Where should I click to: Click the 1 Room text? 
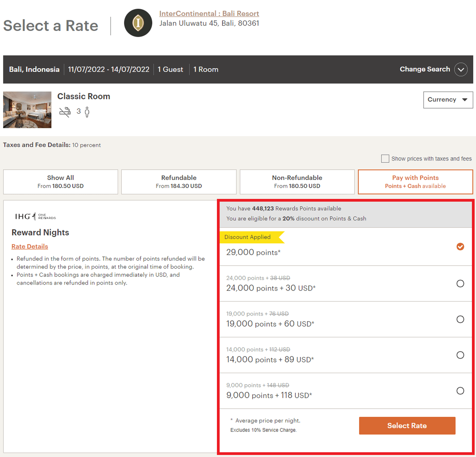pos(206,69)
